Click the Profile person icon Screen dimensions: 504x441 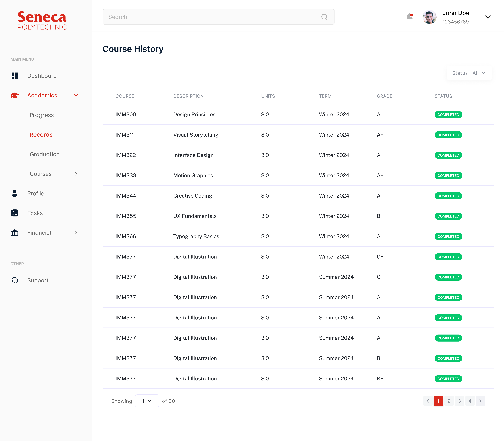click(15, 193)
